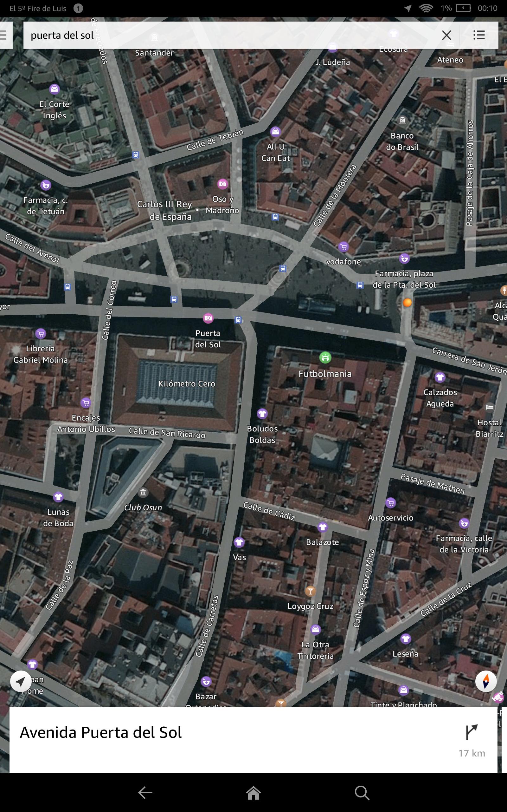Tap the vodafone shop marker
The width and height of the screenshot is (507, 812).
tap(343, 247)
